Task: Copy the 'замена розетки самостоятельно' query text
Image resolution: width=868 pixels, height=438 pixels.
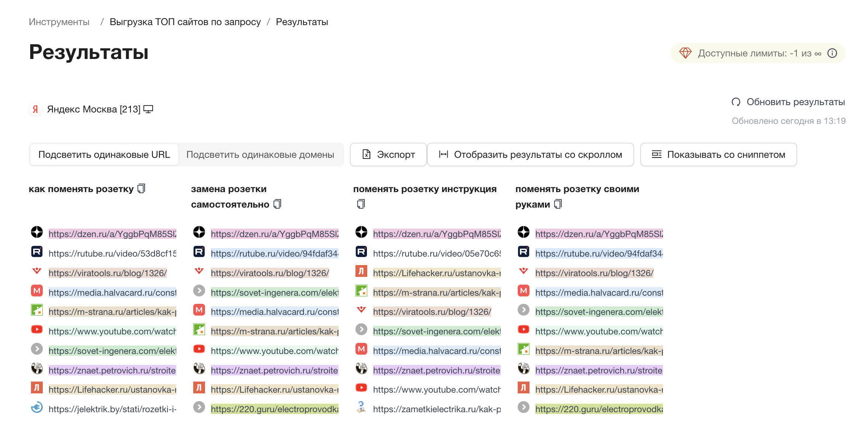Action: pos(277,204)
